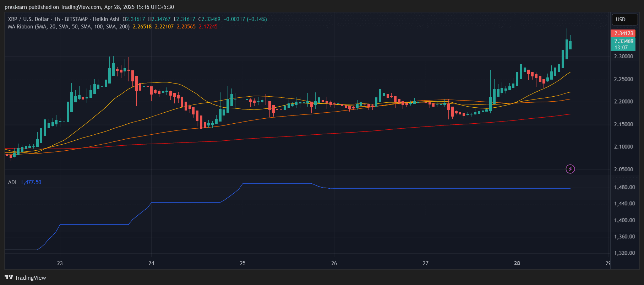Screen dimensions: 644x285
Task: Click the SMA 200 value 2.17245
Action: pyautogui.click(x=208, y=27)
